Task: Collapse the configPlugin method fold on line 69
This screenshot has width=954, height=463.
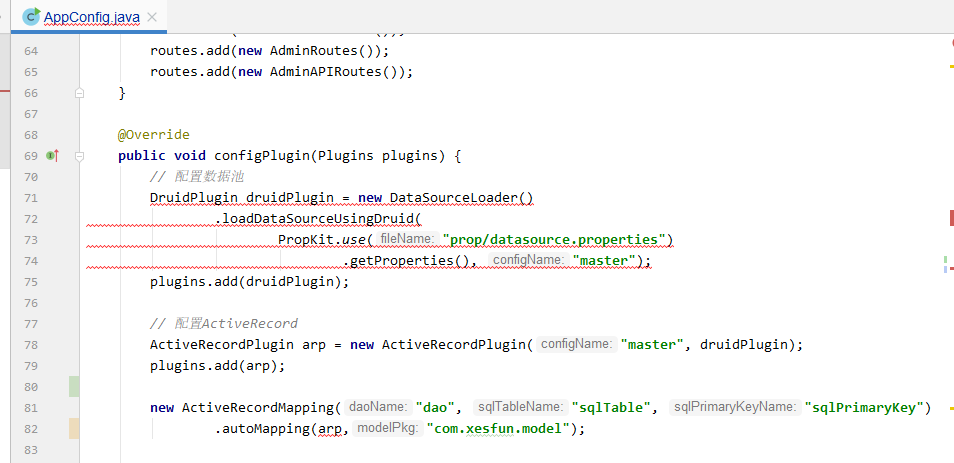Action: [79, 156]
